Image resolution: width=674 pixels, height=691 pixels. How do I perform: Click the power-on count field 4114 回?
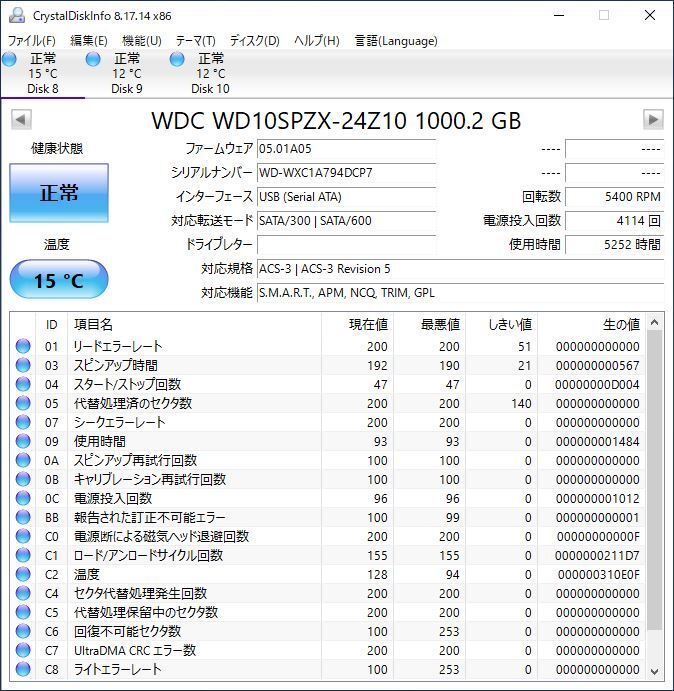click(x=614, y=220)
